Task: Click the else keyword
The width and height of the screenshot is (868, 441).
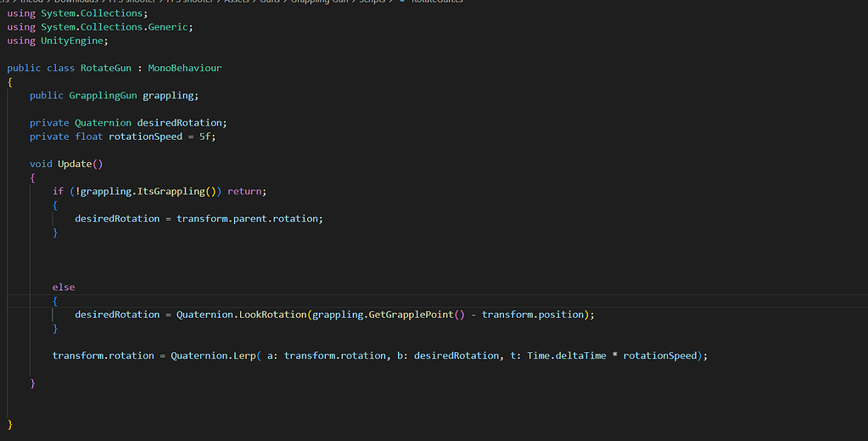Action: 64,287
